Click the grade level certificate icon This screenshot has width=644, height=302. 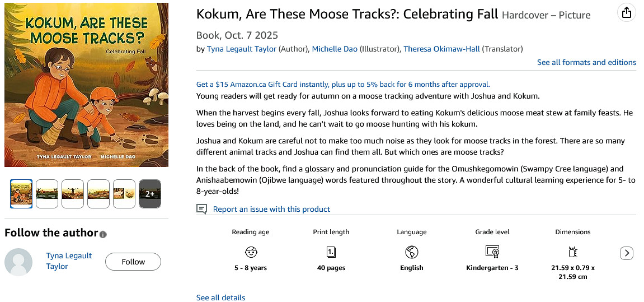492,252
